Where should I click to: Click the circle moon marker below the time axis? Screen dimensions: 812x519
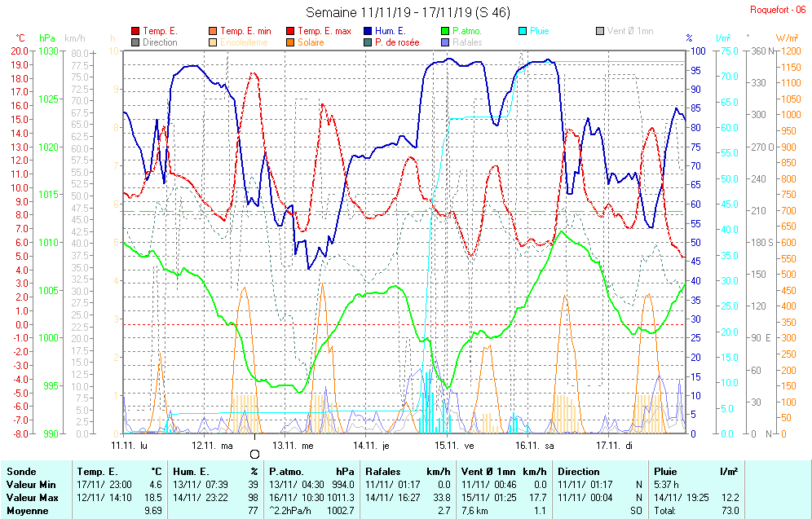click(x=254, y=455)
